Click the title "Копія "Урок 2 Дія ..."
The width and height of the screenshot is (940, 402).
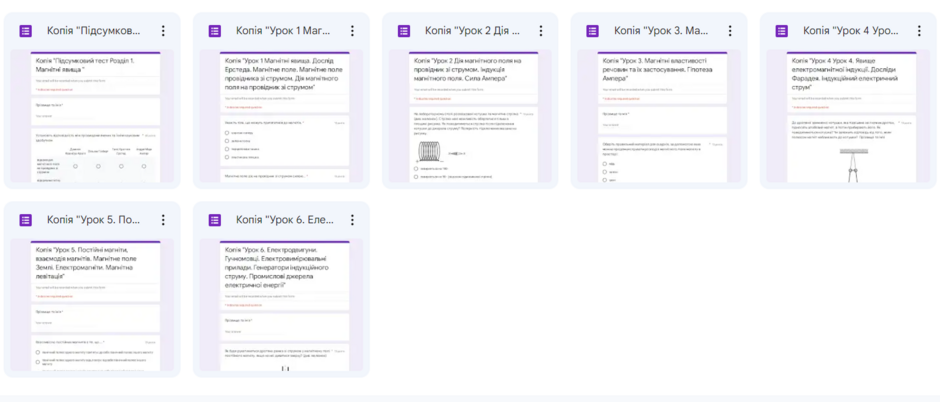[472, 31]
